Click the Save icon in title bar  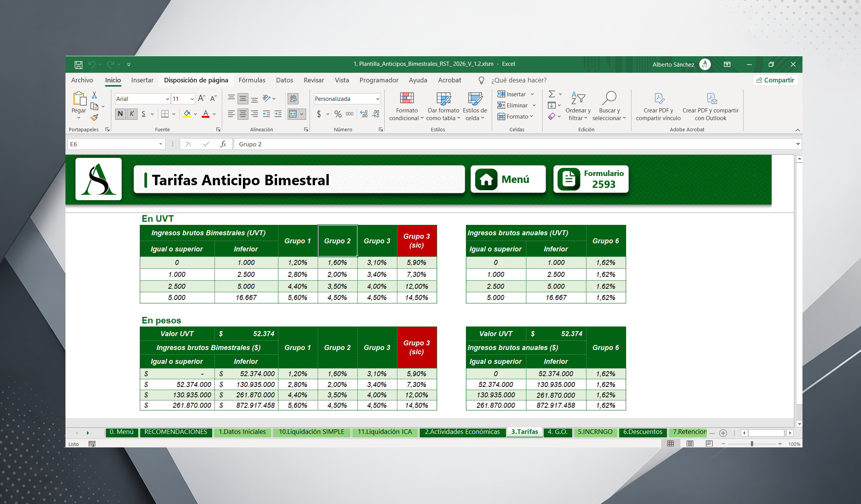pos(79,64)
